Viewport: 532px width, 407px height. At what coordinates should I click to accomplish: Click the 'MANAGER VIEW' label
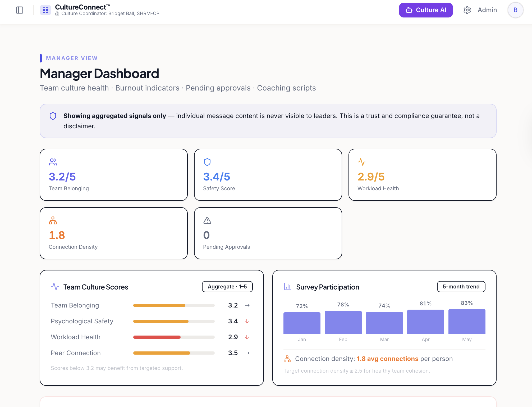[x=72, y=58]
